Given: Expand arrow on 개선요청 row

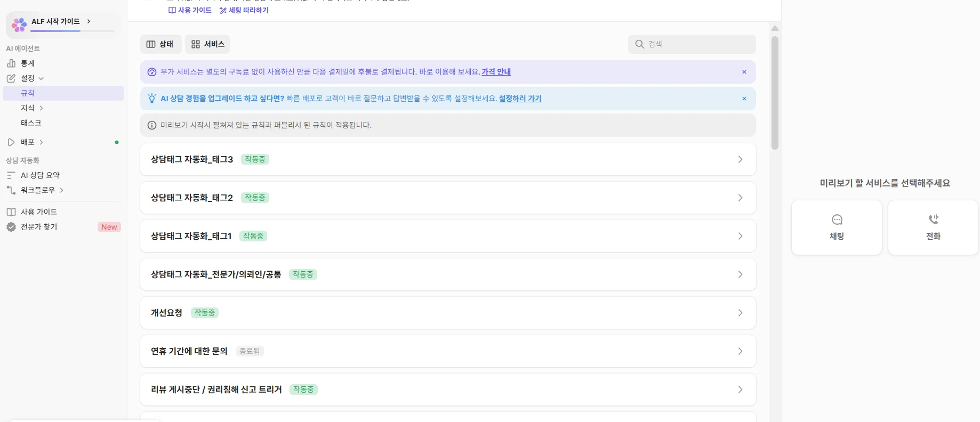Looking at the screenshot, I should 740,313.
